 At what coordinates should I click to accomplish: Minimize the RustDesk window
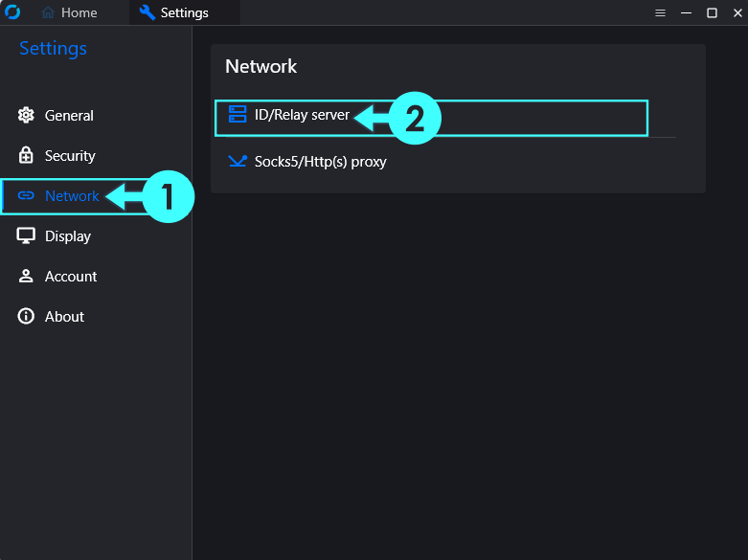(686, 12)
